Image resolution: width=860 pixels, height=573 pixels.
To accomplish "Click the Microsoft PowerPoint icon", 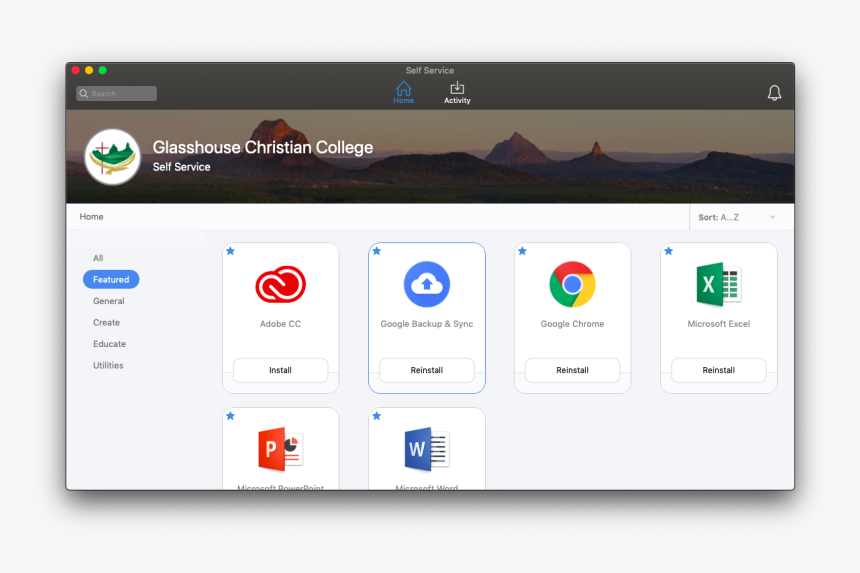I will click(x=280, y=449).
